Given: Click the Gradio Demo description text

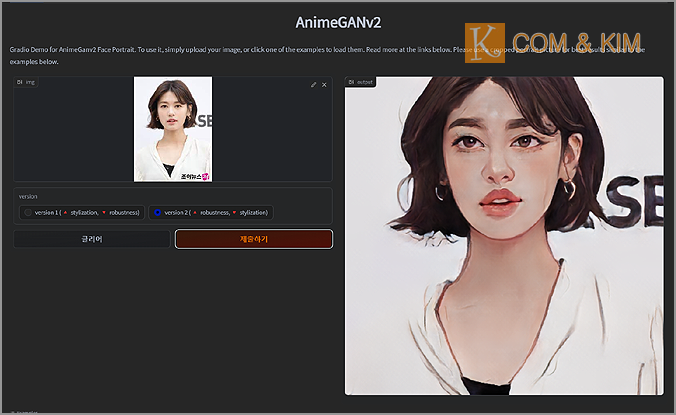Looking at the screenshot, I should [x=328, y=56].
